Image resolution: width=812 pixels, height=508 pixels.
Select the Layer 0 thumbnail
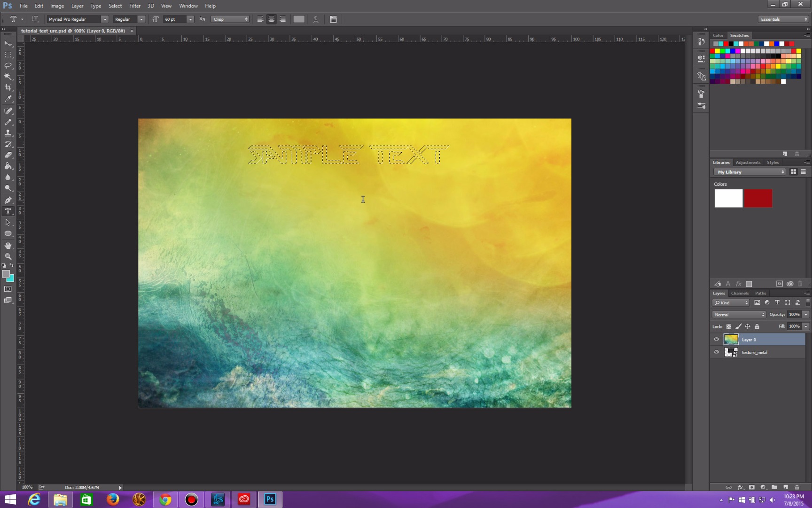point(731,339)
